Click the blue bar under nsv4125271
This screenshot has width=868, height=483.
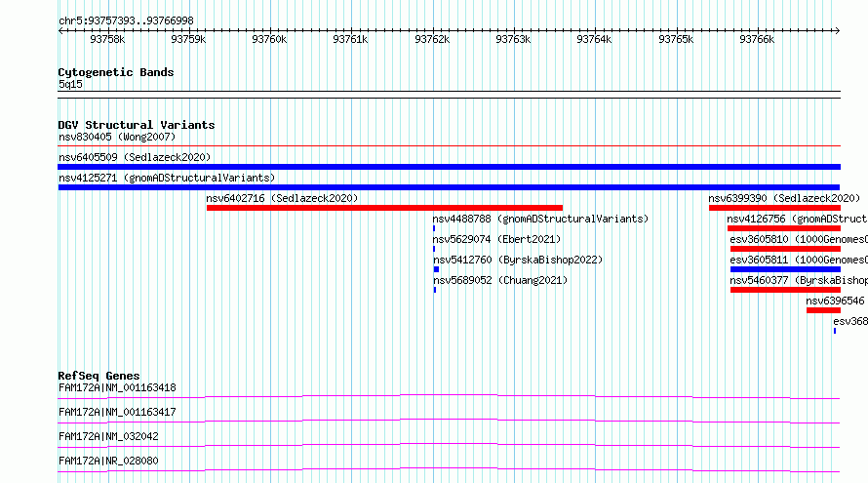pyautogui.click(x=449, y=187)
